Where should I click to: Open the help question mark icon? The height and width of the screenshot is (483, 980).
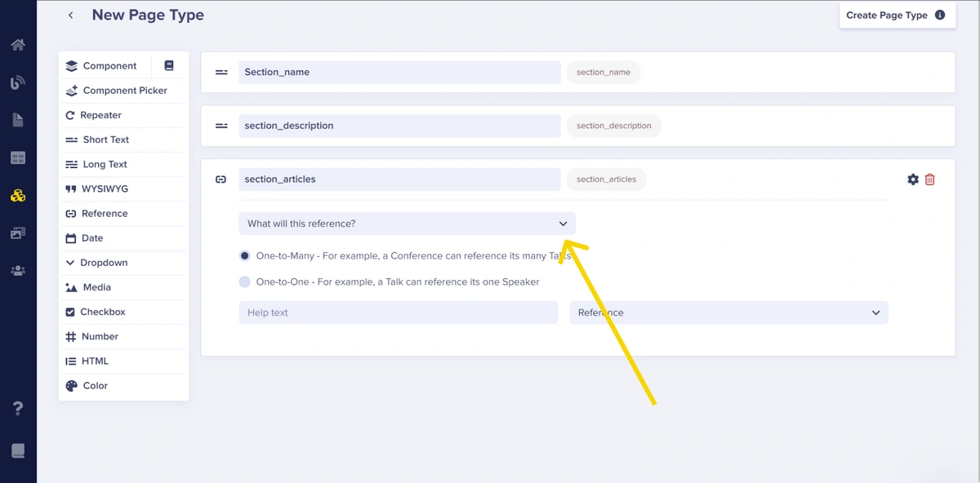click(x=18, y=409)
